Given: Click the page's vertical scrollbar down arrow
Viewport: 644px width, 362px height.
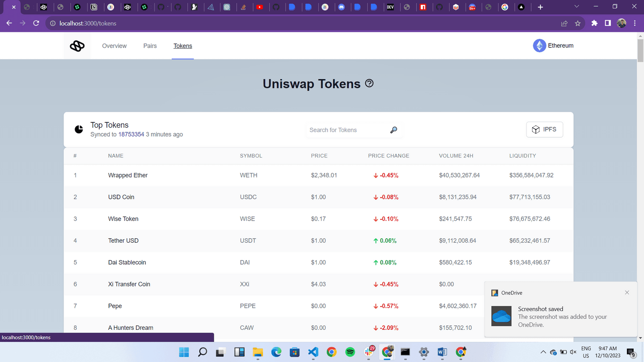Looking at the screenshot, I should (640, 338).
